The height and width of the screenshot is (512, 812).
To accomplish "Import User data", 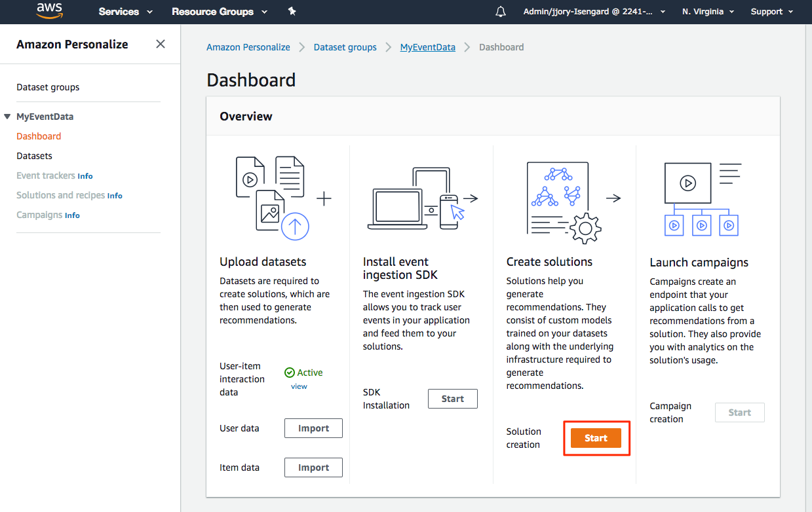I will tap(313, 428).
